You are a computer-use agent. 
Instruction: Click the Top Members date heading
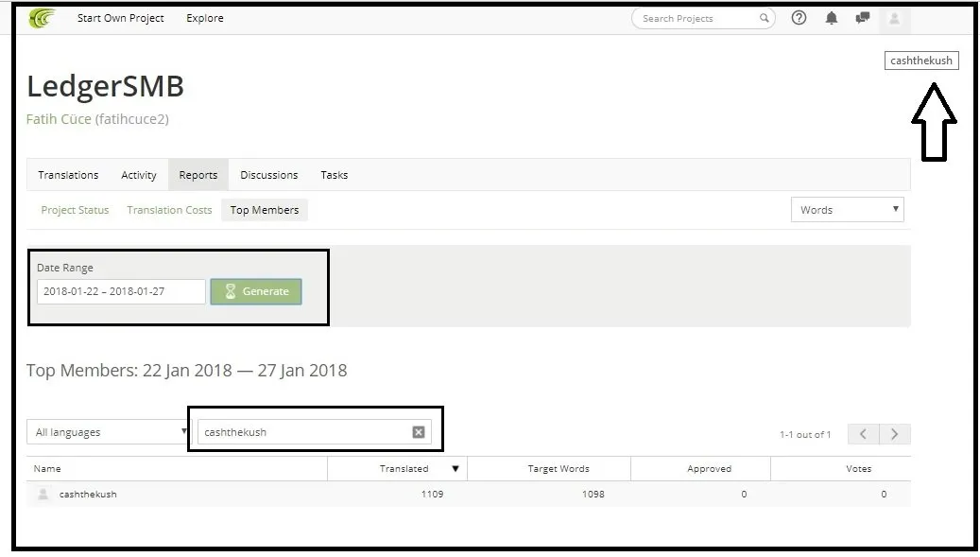click(x=187, y=370)
